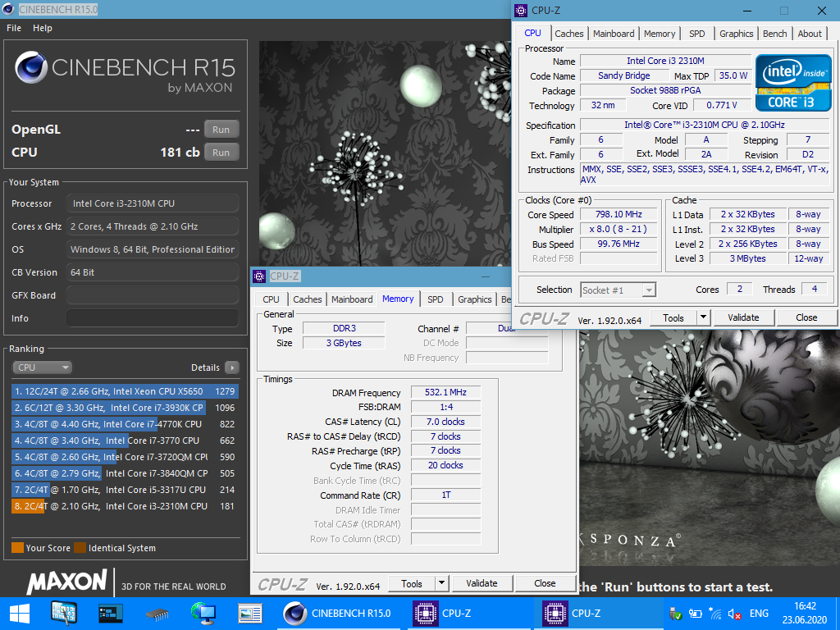Run the OpenGL benchmark test
Viewport: 840px width, 630px height.
[x=221, y=129]
